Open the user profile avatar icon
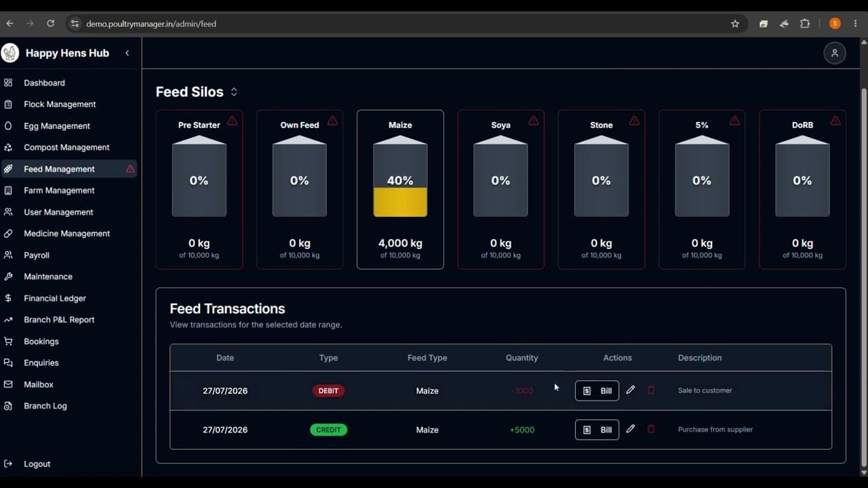Screen dimensions: 868x488 [835, 53]
